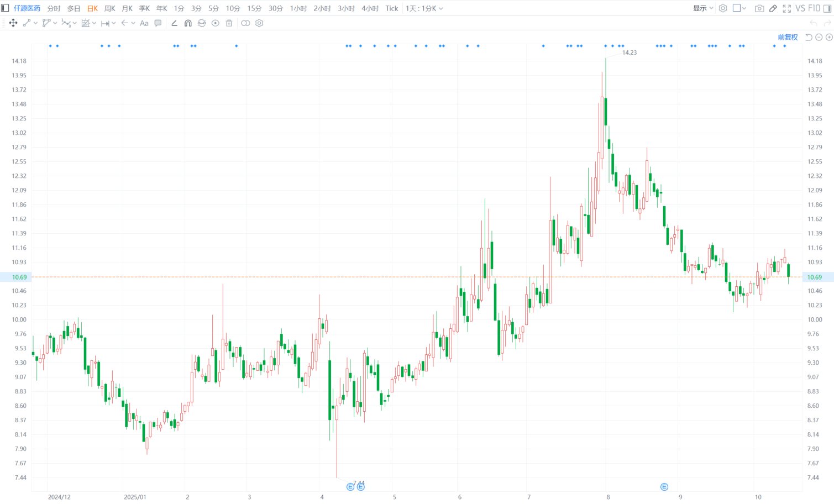The image size is (834, 504).
Task: Open drawing toolbar settings gear
Action: point(259,23)
